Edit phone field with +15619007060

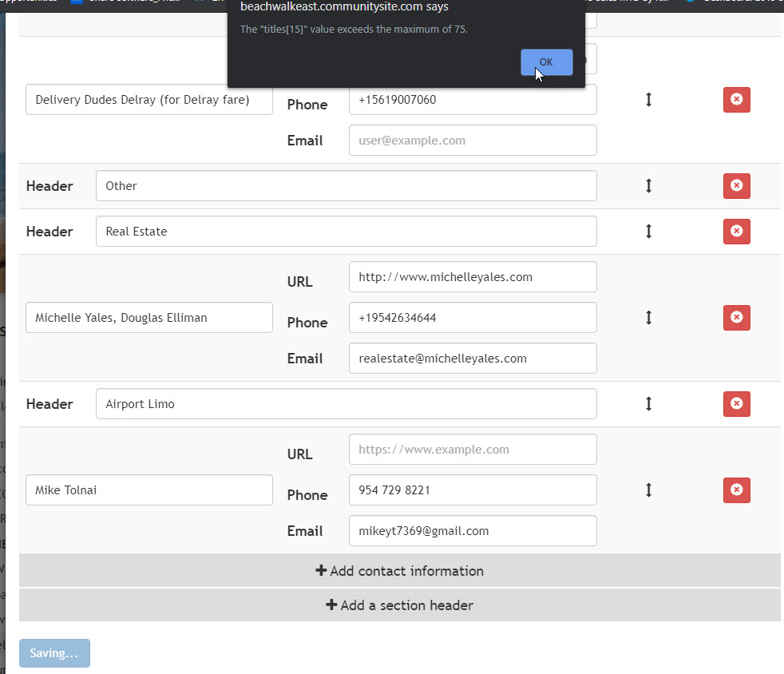(x=473, y=100)
